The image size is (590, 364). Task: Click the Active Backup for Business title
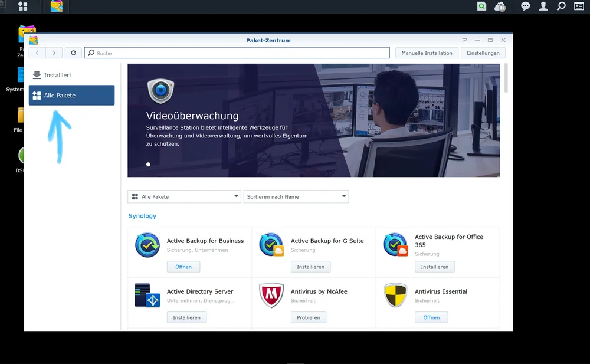(205, 241)
